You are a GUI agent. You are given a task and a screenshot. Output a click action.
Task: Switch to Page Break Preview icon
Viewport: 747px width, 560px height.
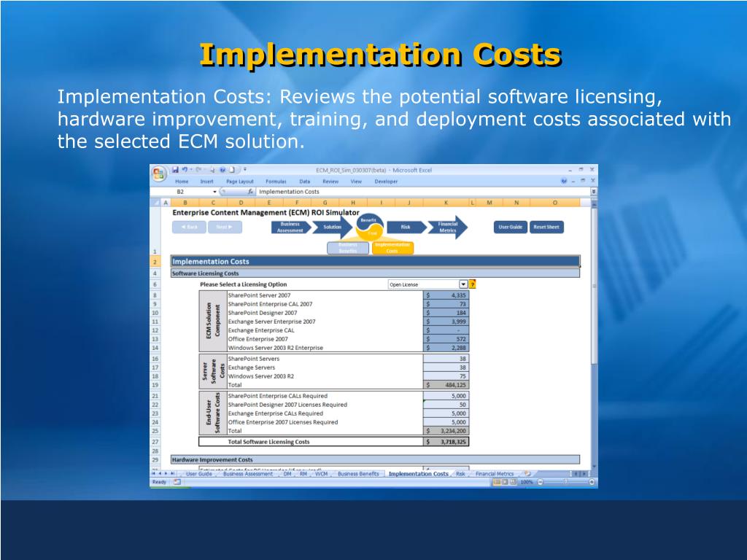coord(513,482)
